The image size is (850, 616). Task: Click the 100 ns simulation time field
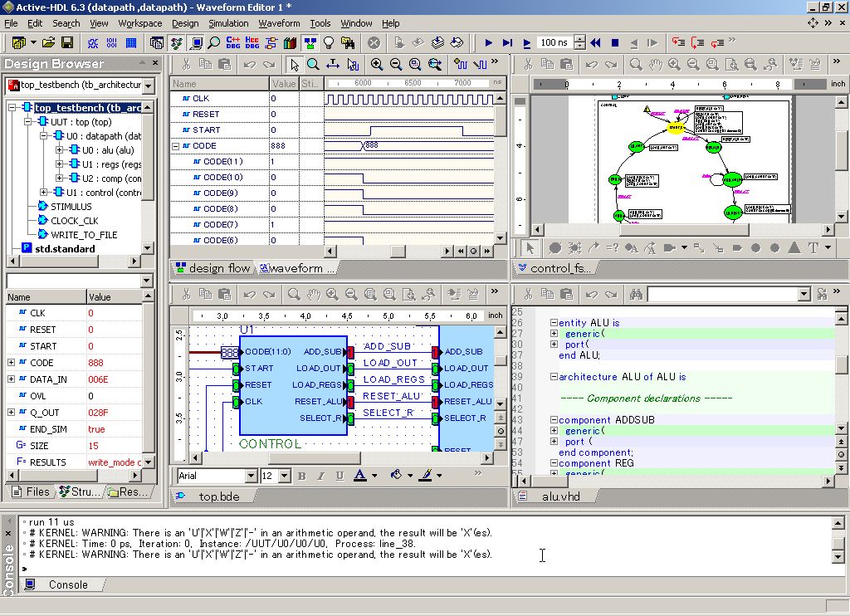pyautogui.click(x=554, y=42)
